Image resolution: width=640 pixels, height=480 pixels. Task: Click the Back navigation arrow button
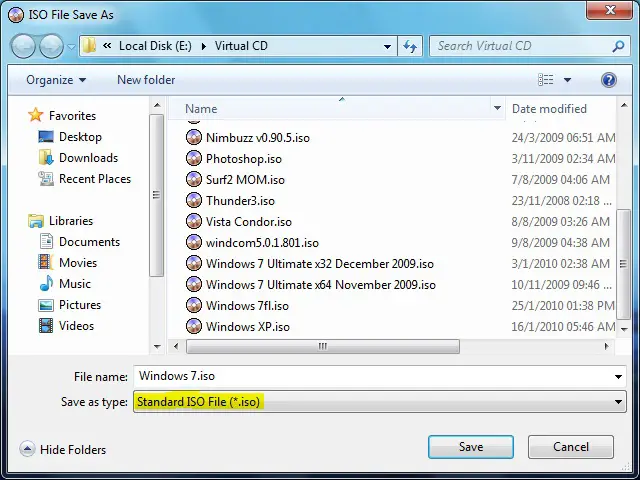[23, 46]
